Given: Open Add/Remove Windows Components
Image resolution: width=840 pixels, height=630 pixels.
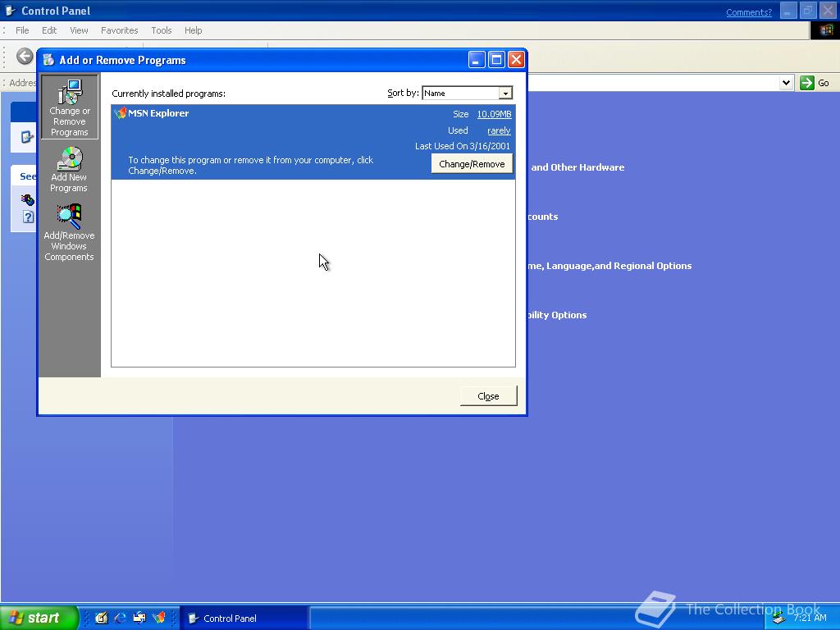Looking at the screenshot, I should [x=69, y=232].
